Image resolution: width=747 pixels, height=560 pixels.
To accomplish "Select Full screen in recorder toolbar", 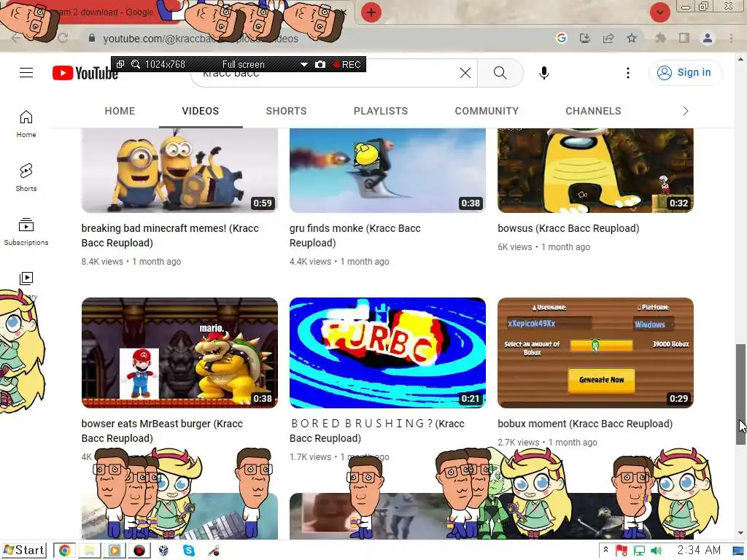I will click(243, 64).
